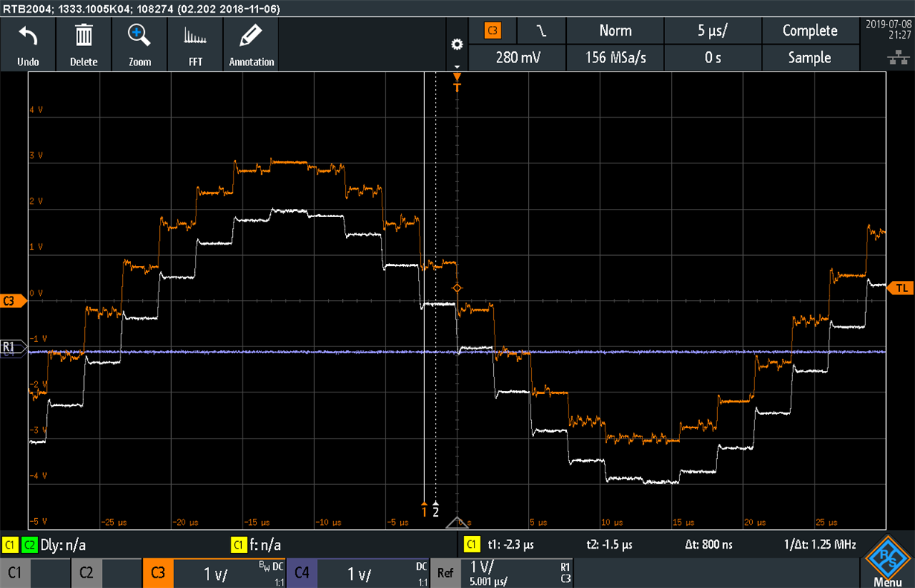Click the t1: -2.3 µs cursor readout
The image size is (915, 588).
tap(511, 545)
